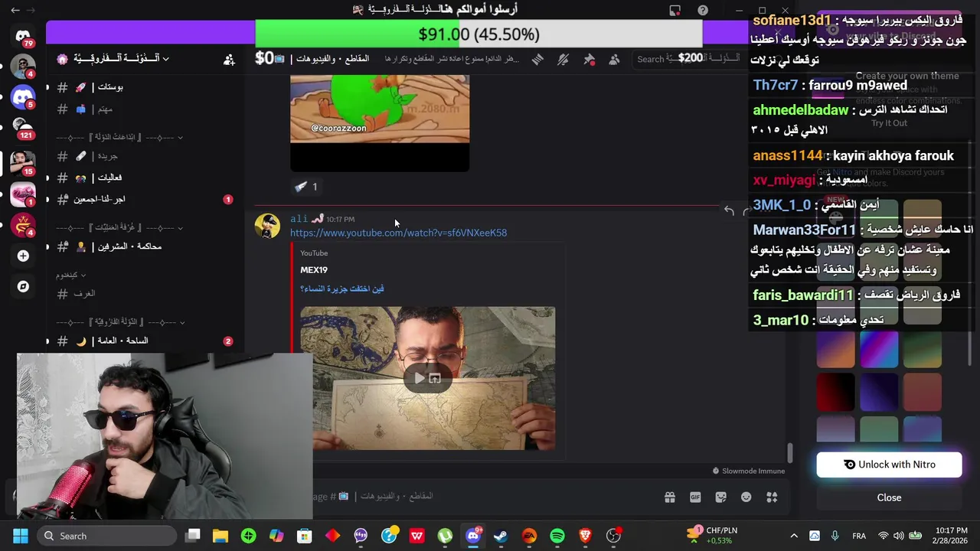Image resolution: width=980 pixels, height=551 pixels.
Task: Open the فين اختفت جزيرة النساء video title
Action: [342, 289]
